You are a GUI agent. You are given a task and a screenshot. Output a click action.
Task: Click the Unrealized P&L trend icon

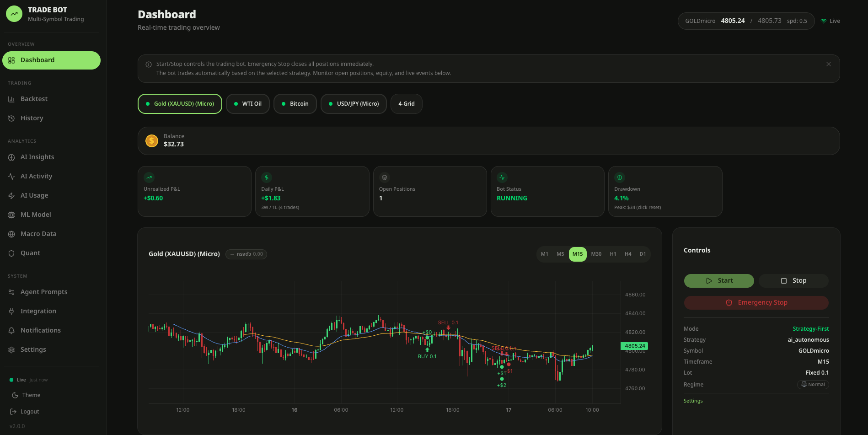[x=149, y=177]
